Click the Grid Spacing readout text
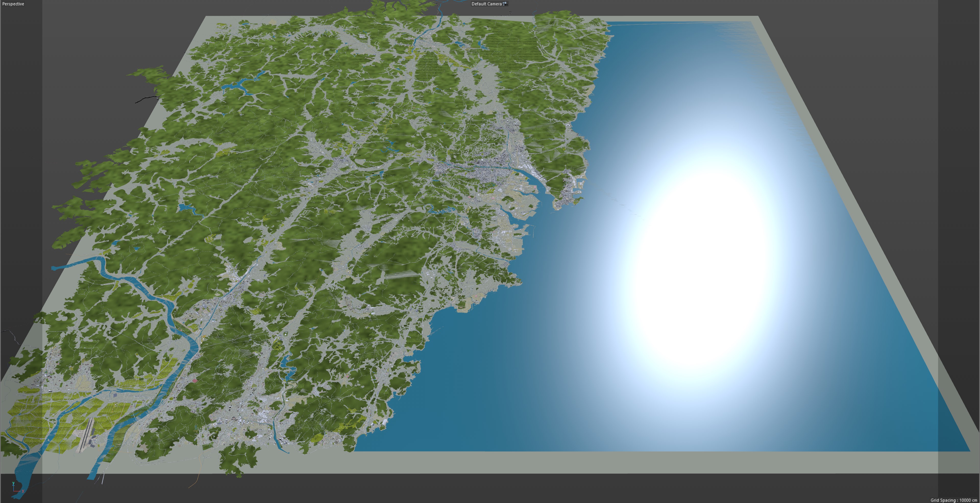This screenshot has width=980, height=503. click(953, 500)
